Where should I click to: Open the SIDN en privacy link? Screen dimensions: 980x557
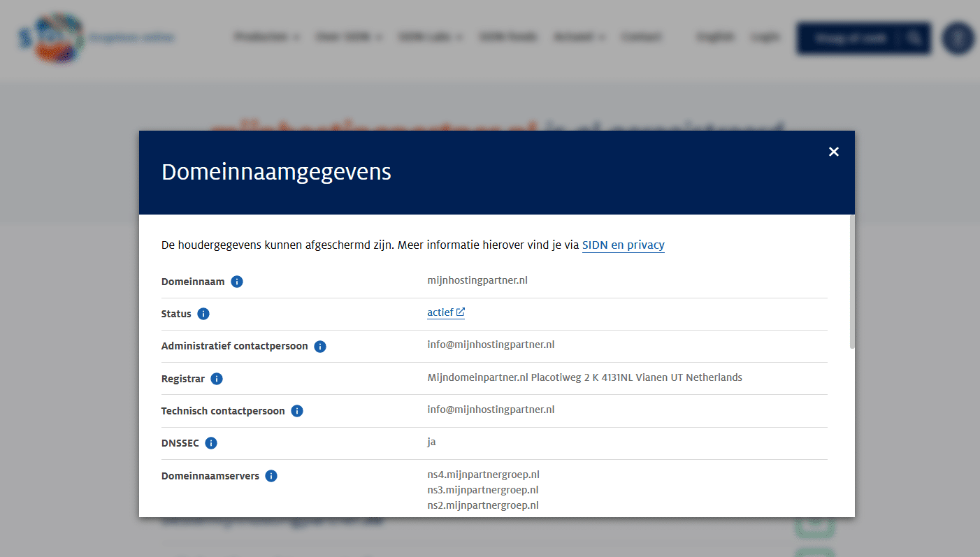point(623,245)
